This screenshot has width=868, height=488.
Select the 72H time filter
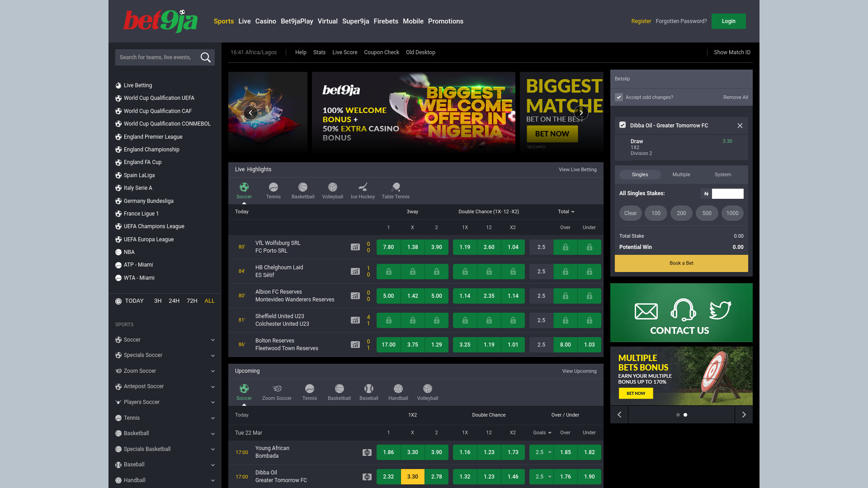192,301
